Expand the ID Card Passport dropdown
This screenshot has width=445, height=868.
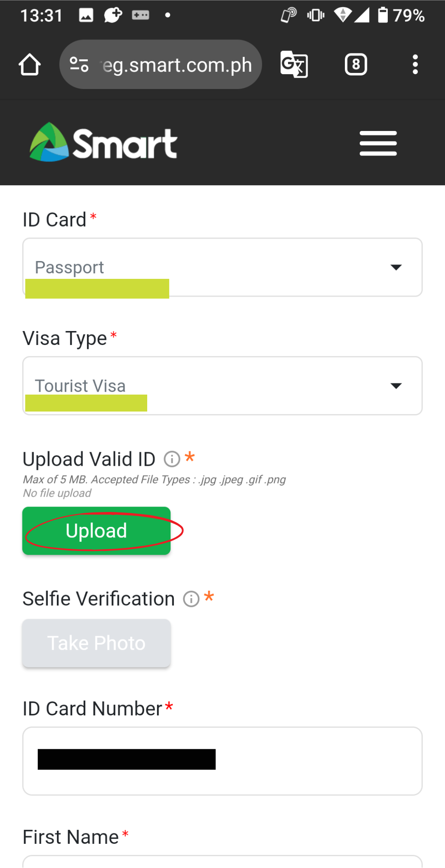click(222, 267)
